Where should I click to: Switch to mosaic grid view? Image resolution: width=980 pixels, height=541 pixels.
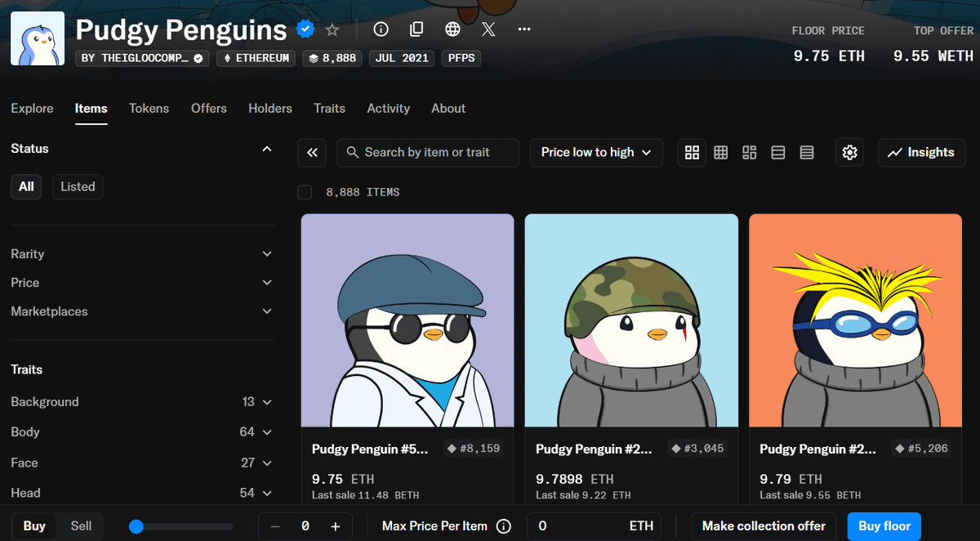point(750,152)
